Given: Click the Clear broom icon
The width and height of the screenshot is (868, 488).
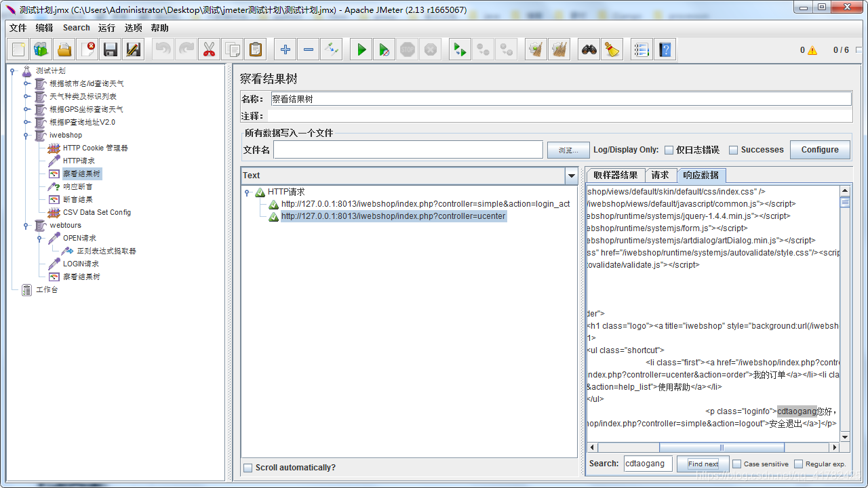Looking at the screenshot, I should [536, 49].
